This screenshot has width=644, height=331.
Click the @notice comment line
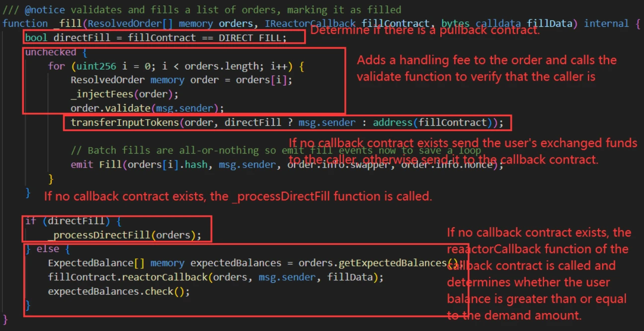[x=202, y=9]
